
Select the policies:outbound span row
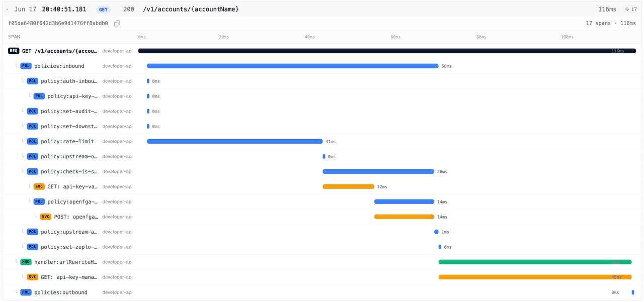pyautogui.click(x=322, y=292)
